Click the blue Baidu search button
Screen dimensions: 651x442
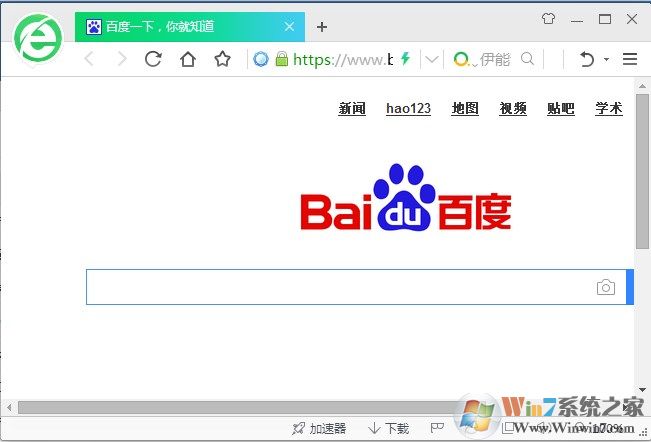[630, 287]
